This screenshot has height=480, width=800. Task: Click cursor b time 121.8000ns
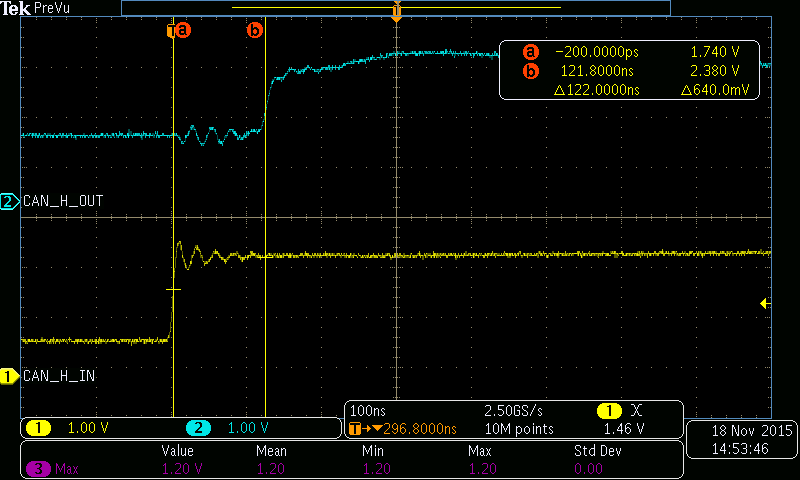click(597, 71)
